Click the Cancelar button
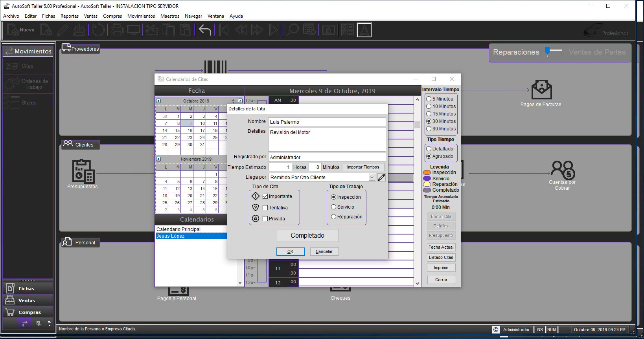Viewport: 644px width, 339px height. tap(324, 251)
